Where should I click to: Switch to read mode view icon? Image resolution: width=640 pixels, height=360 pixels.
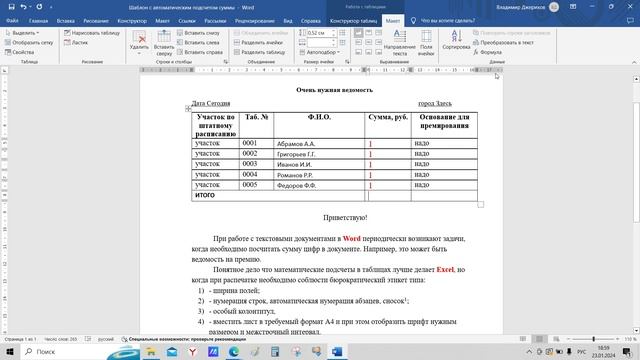pyautogui.click(x=523, y=339)
